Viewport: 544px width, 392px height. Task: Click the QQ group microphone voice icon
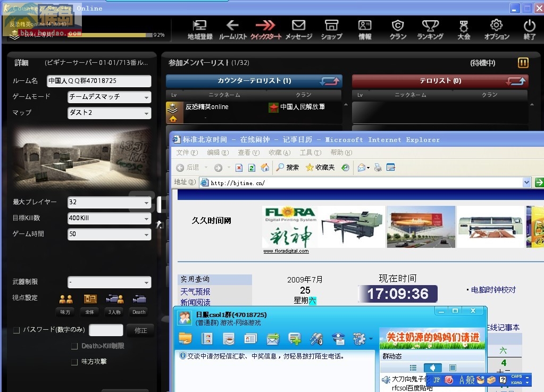[x=316, y=338]
